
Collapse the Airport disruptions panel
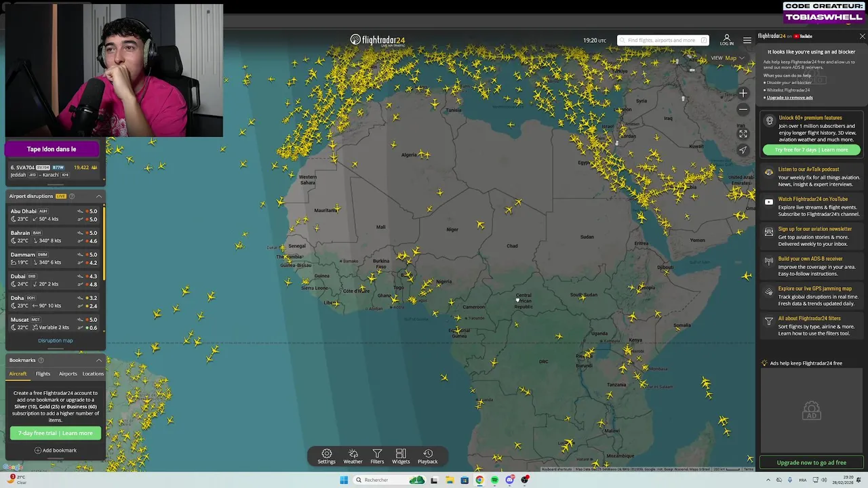99,197
